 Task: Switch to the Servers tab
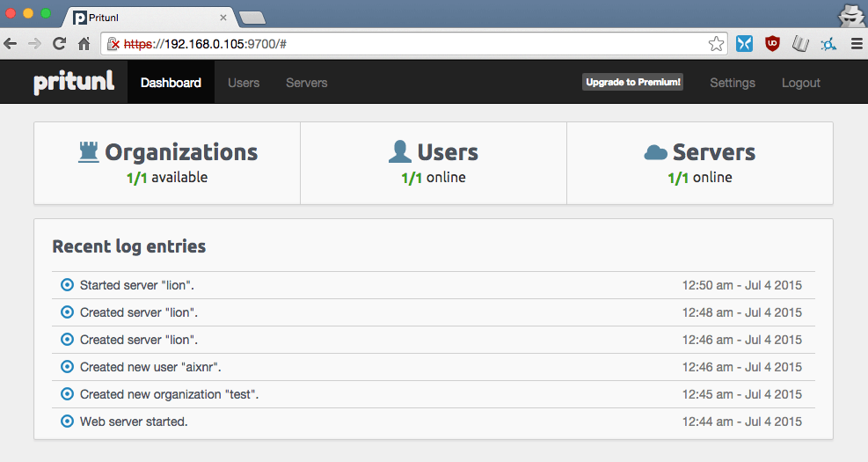point(307,83)
